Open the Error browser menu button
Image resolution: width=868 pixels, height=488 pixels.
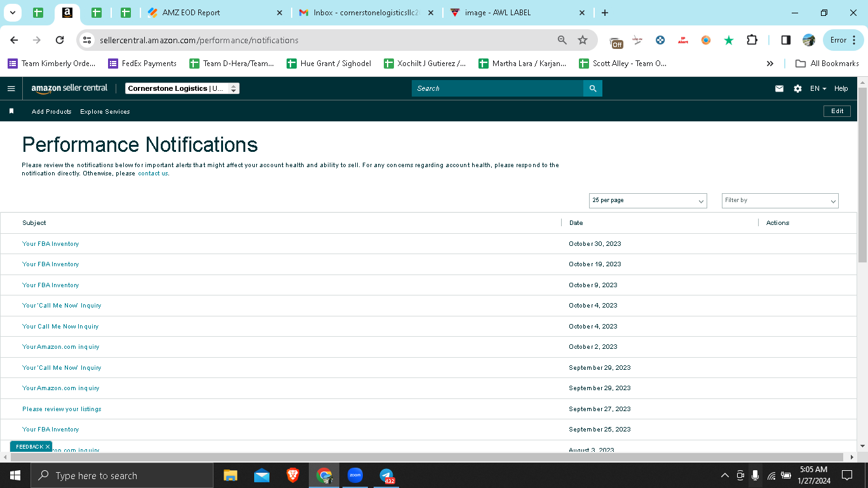pyautogui.click(x=843, y=40)
